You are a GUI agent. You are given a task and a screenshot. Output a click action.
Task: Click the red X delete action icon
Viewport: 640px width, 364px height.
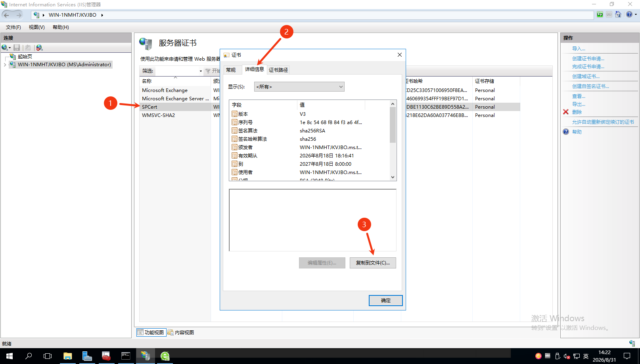(566, 112)
